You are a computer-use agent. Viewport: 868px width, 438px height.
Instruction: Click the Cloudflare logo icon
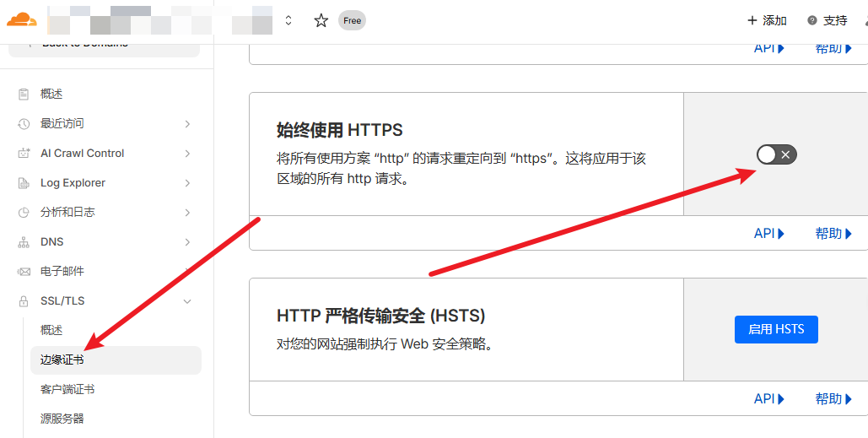(22, 19)
